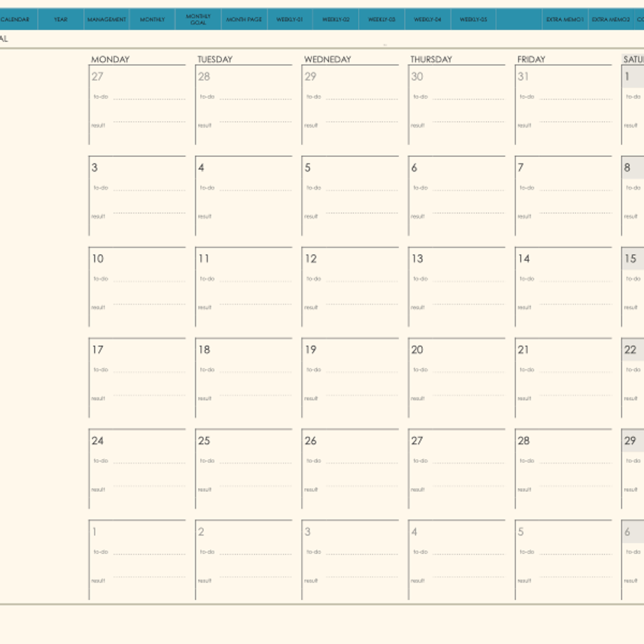Click the TUESDAY column header
The width and height of the screenshot is (644, 644).
215,59
